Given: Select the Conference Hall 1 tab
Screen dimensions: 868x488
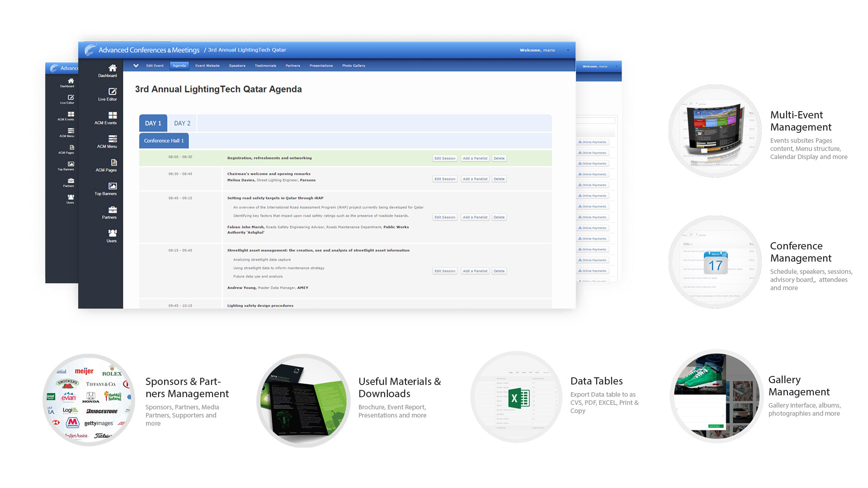Looking at the screenshot, I should (x=164, y=141).
